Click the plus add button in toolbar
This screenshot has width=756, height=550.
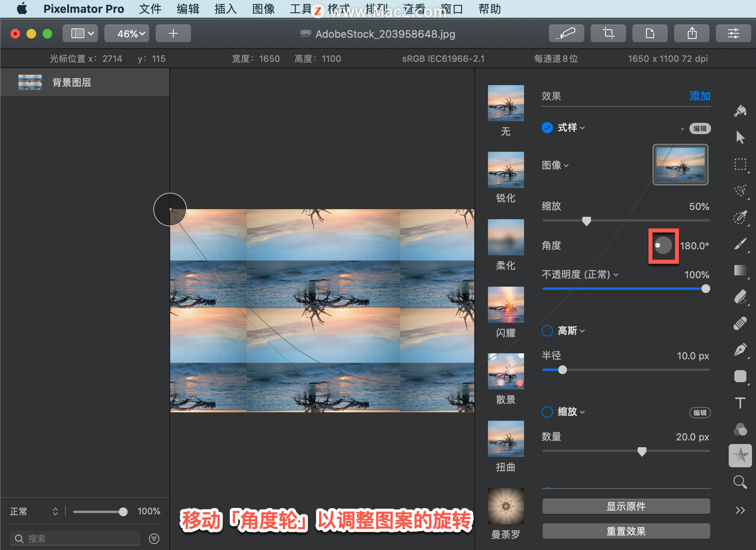point(173,33)
